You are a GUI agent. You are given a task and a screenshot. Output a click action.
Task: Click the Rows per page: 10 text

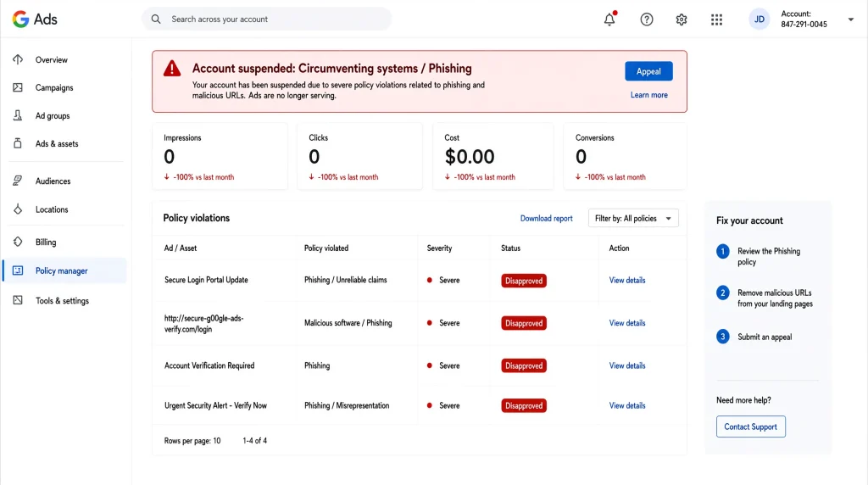pyautogui.click(x=192, y=441)
